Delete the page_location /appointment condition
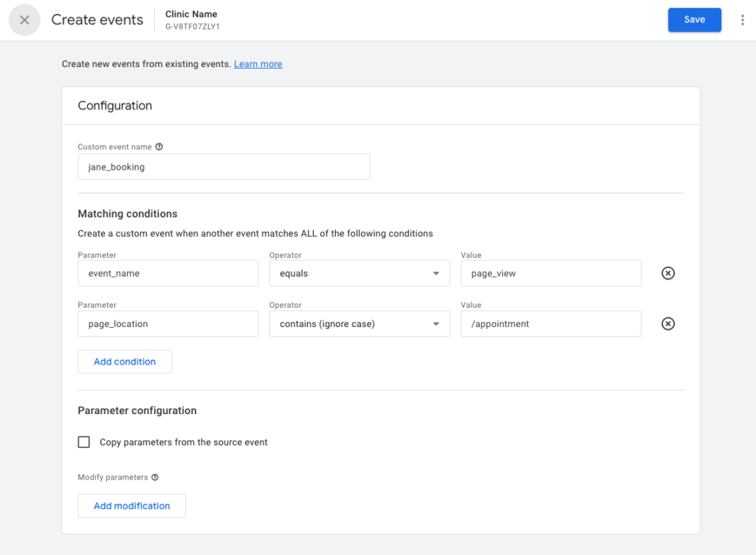The height and width of the screenshot is (555, 756). click(667, 324)
